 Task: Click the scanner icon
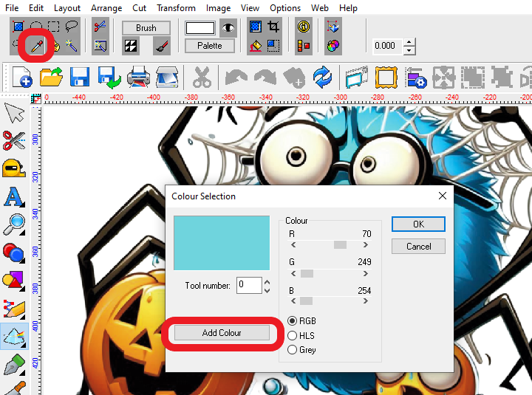pyautogui.click(x=167, y=78)
